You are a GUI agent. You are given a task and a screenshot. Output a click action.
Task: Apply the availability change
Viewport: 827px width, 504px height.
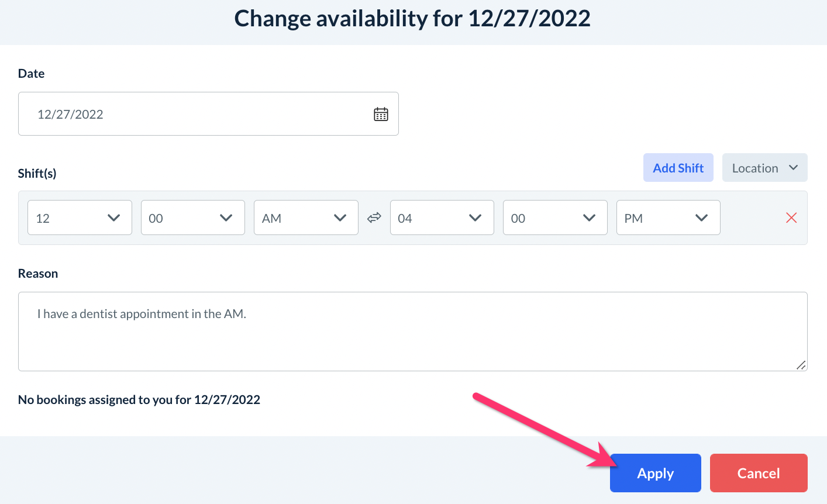[x=655, y=473]
